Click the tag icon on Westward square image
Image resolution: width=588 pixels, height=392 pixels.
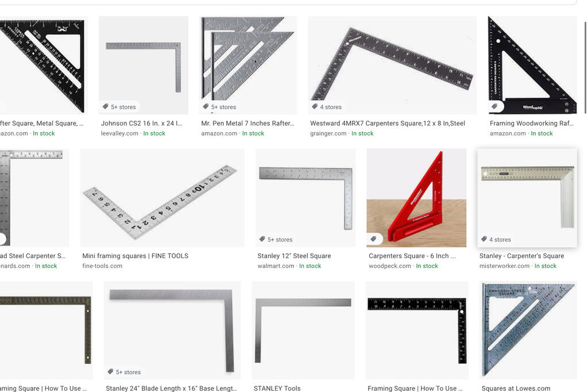tap(315, 107)
